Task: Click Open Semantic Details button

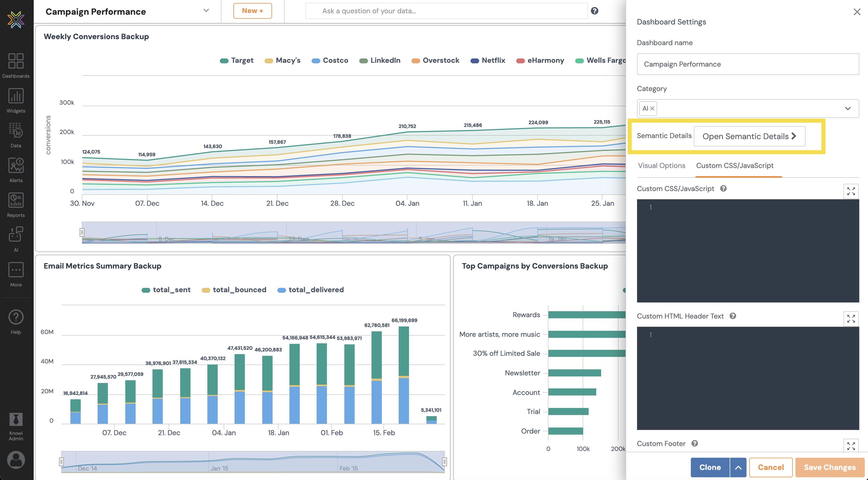Action: (750, 136)
